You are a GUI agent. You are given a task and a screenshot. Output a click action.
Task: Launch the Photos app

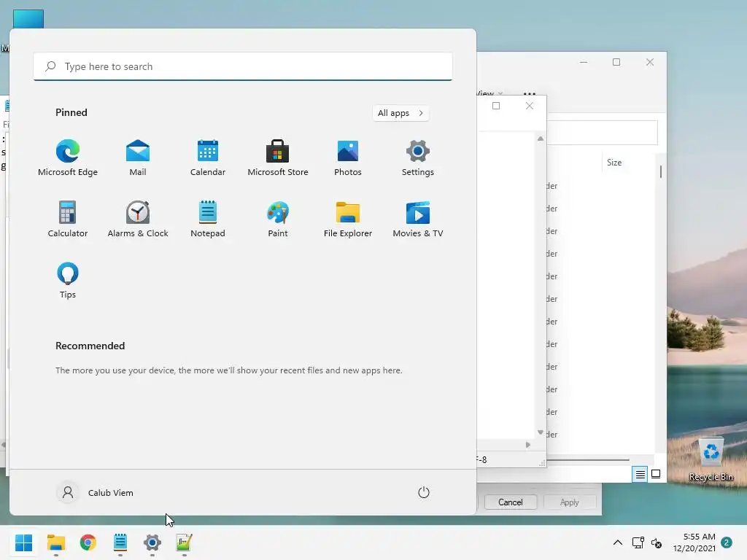[348, 158]
